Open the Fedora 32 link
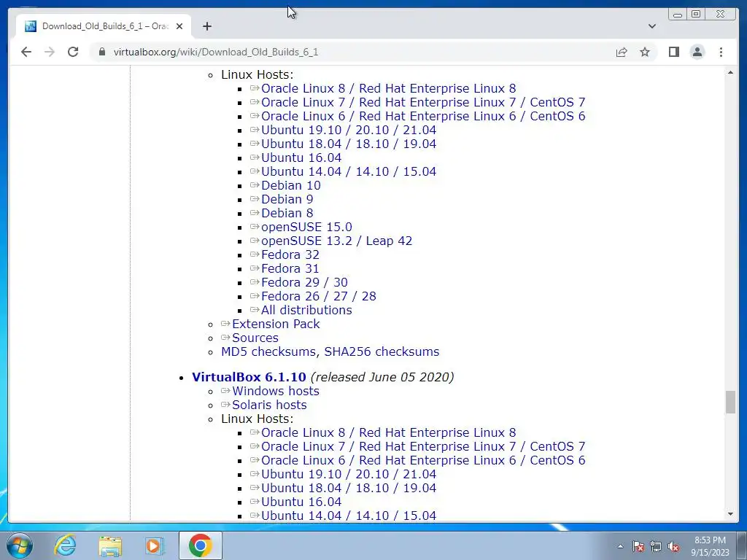This screenshot has width=747, height=560. tap(290, 254)
